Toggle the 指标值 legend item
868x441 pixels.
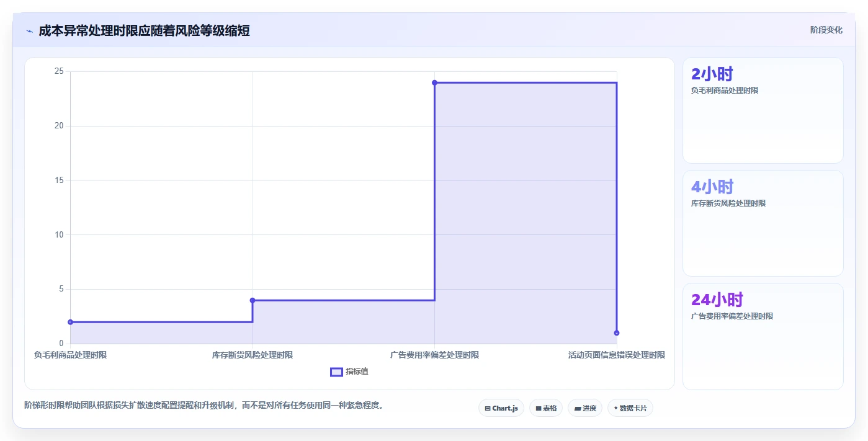click(x=349, y=372)
